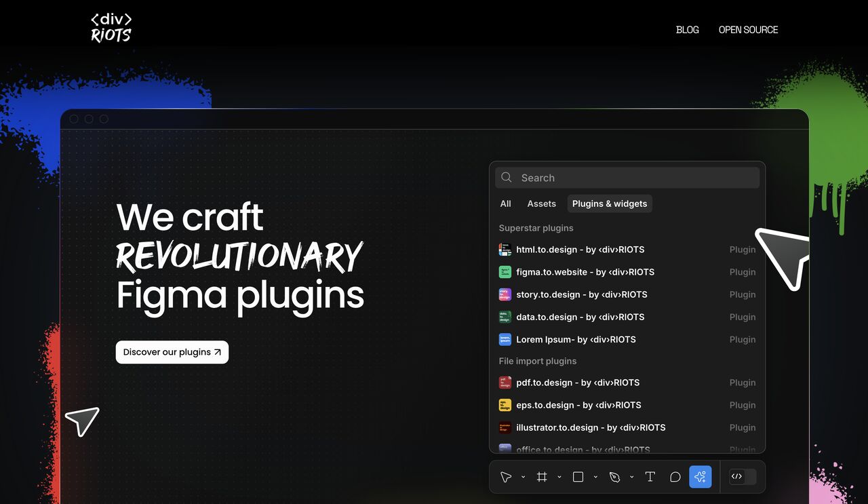Image resolution: width=868 pixels, height=504 pixels.
Task: Select 'illustrator.to.design - by <div>RIOTS' row text
Action: pyautogui.click(x=591, y=427)
